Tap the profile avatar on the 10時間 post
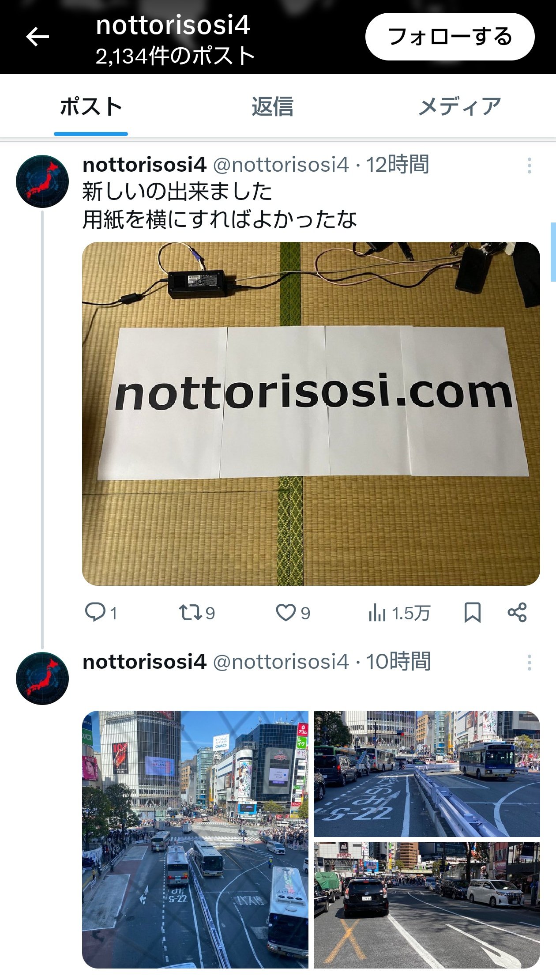 (x=42, y=678)
